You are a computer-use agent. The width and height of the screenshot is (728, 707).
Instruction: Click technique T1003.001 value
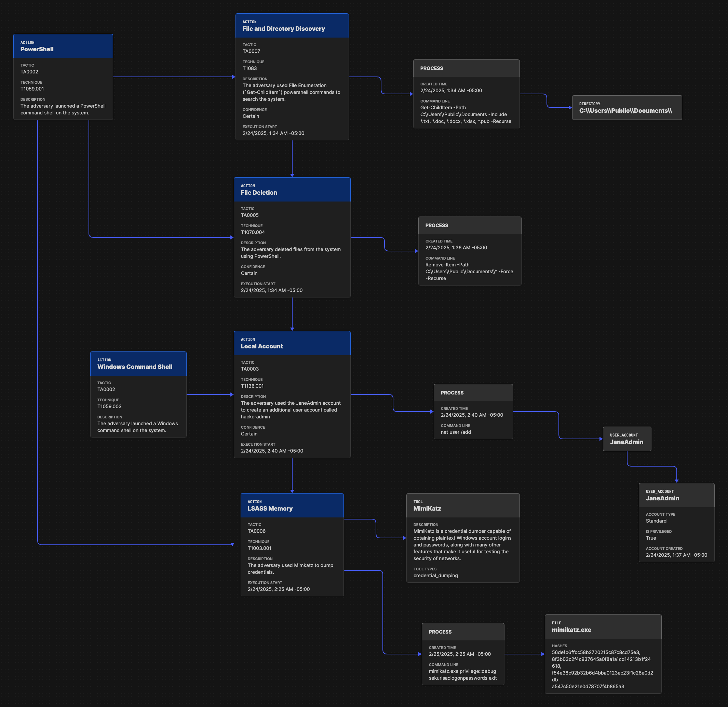coord(260,549)
